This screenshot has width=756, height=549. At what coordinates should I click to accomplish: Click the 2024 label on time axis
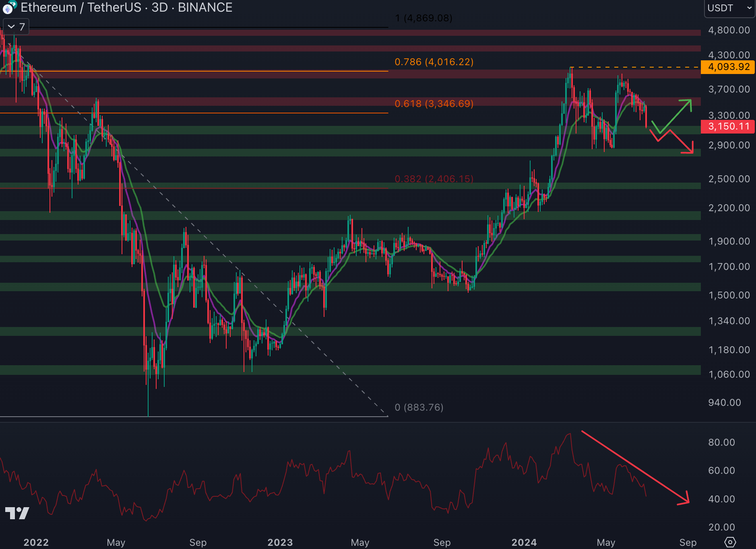pyautogui.click(x=524, y=543)
